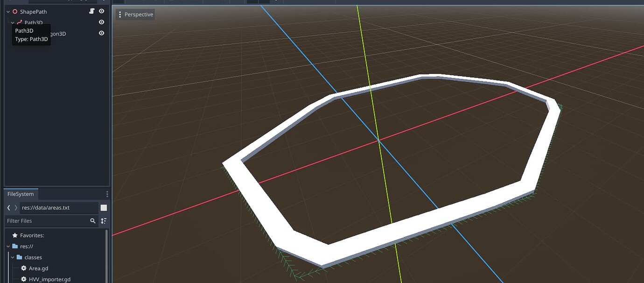Viewport: 644px width, 283px height.
Task: Toggle Path3D's visibility eye
Action: (102, 22)
